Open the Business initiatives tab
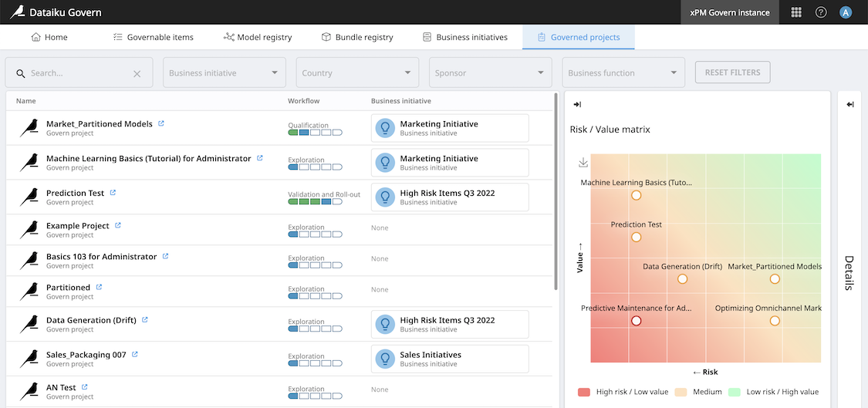The width and height of the screenshot is (868, 408). 464,37
